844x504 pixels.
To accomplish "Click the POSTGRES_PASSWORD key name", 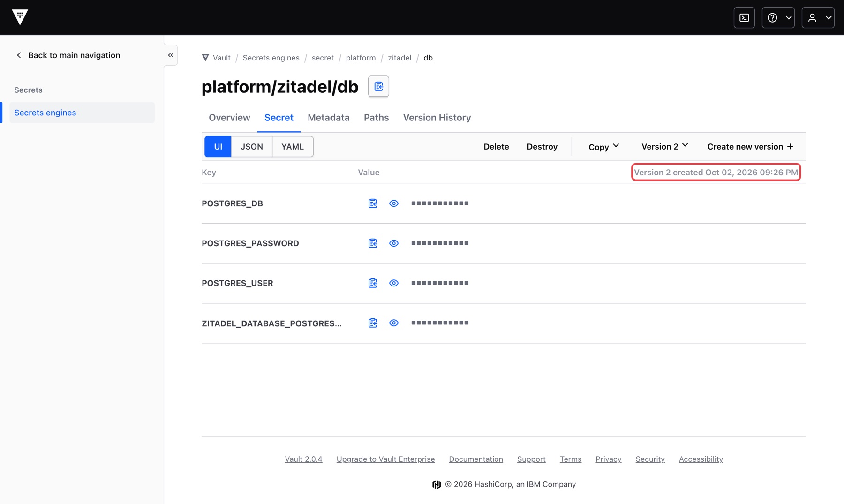I will [x=250, y=243].
